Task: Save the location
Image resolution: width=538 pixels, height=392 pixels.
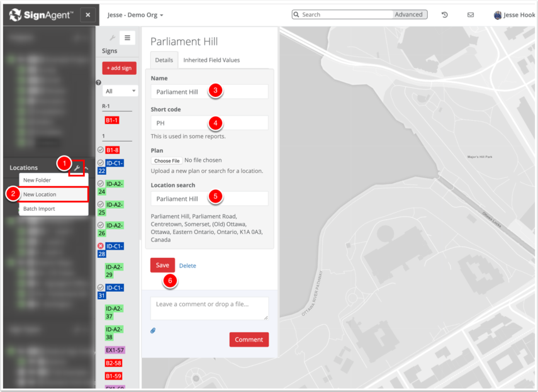Action: 162,265
